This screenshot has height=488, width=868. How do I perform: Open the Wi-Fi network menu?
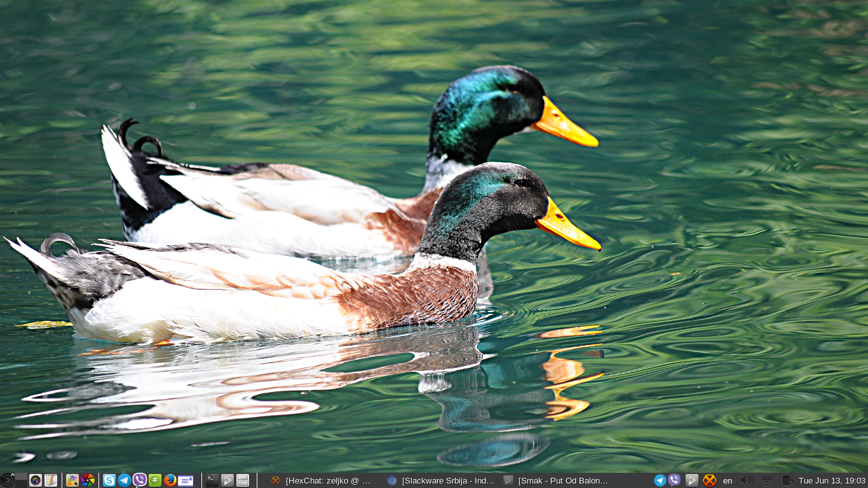(767, 480)
